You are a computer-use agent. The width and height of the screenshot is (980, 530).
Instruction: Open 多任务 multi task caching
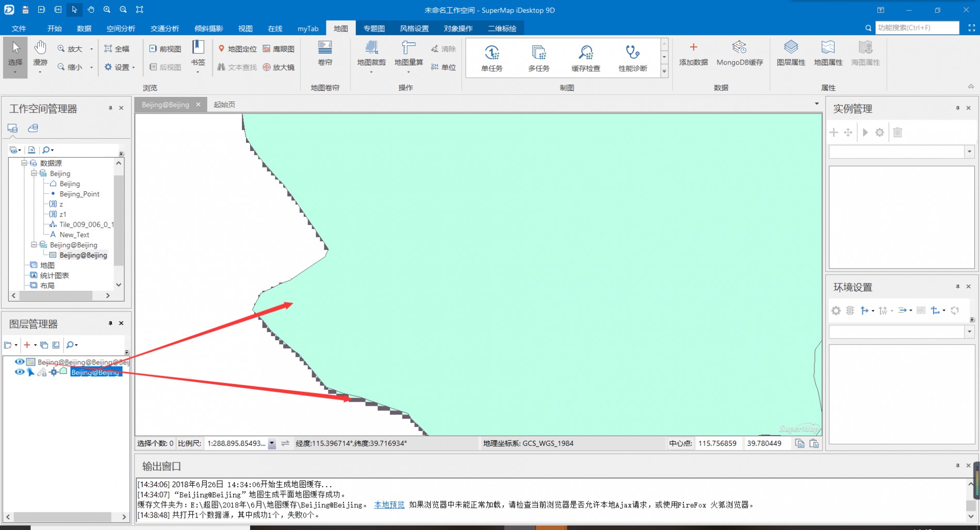[x=538, y=58]
